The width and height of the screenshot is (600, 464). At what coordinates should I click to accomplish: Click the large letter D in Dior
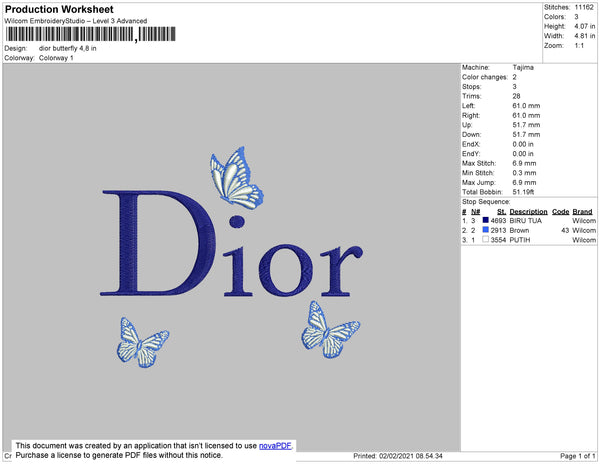[158, 243]
